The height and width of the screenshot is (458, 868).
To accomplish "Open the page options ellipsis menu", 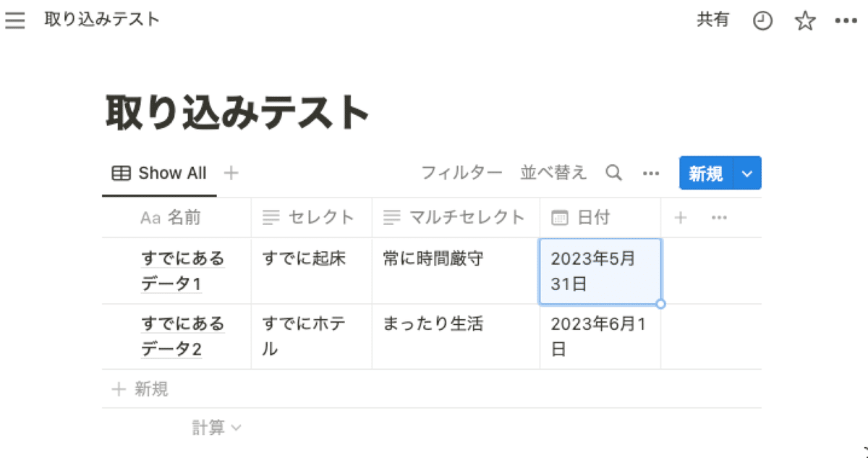I will click(x=845, y=20).
